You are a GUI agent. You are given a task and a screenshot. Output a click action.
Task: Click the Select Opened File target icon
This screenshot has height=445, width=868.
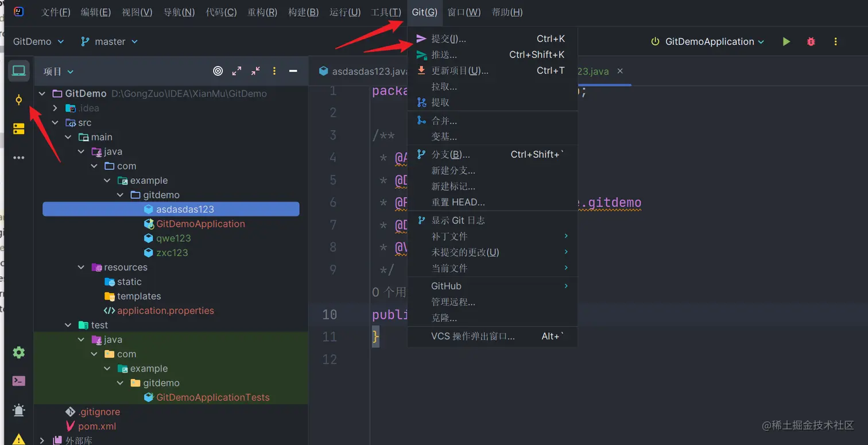coord(218,71)
